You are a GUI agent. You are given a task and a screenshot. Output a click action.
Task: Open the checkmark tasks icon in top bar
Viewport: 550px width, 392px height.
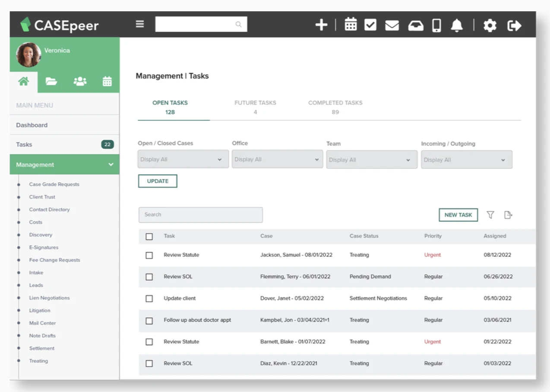[x=370, y=25]
